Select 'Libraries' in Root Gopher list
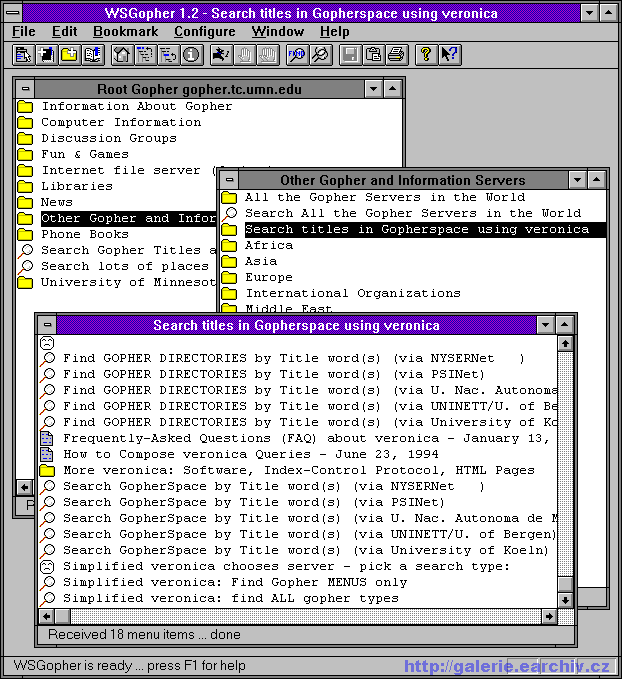 [x=77, y=187]
